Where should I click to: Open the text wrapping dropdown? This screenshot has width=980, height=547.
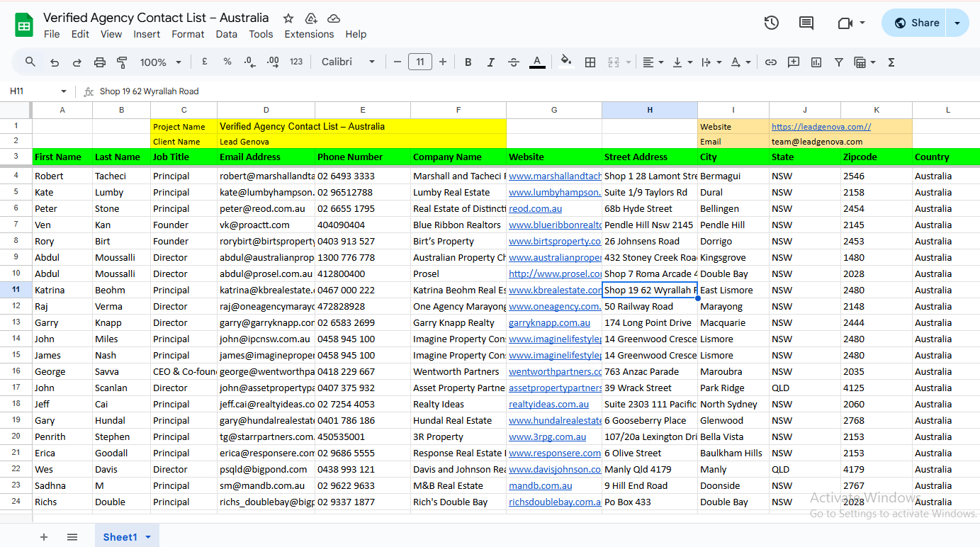point(710,62)
